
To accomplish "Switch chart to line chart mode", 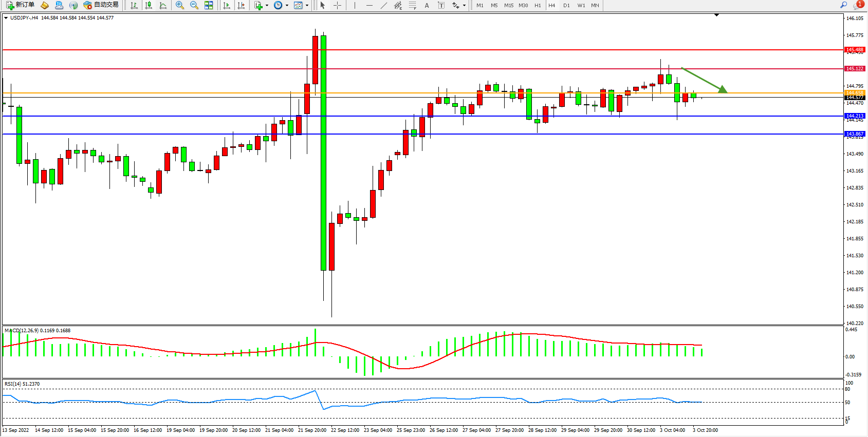I will 163,5.
